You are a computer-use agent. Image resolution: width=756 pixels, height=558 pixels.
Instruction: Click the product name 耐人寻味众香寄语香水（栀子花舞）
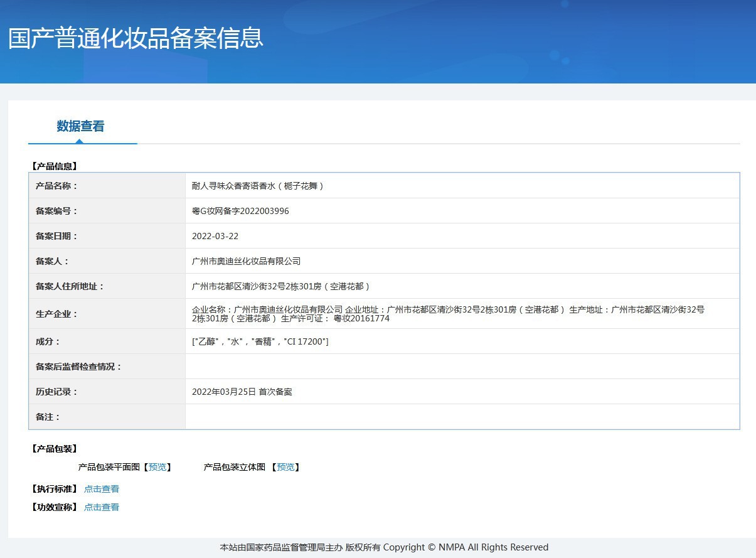[x=258, y=186]
